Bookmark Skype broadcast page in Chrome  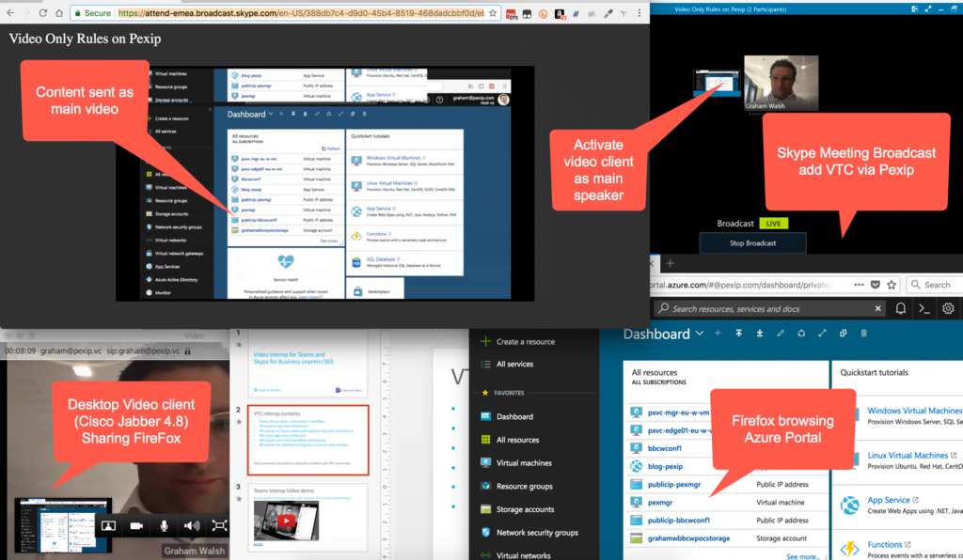click(493, 13)
